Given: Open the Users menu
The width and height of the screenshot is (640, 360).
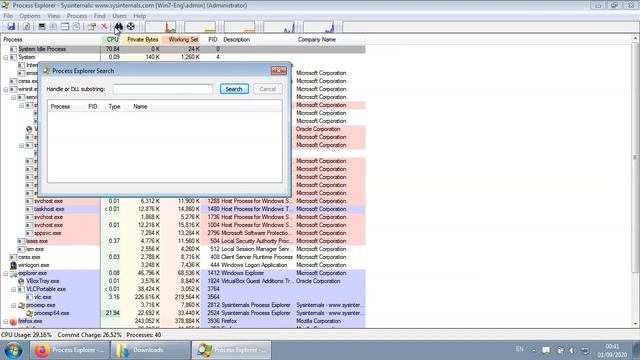Looking at the screenshot, I should [x=119, y=16].
